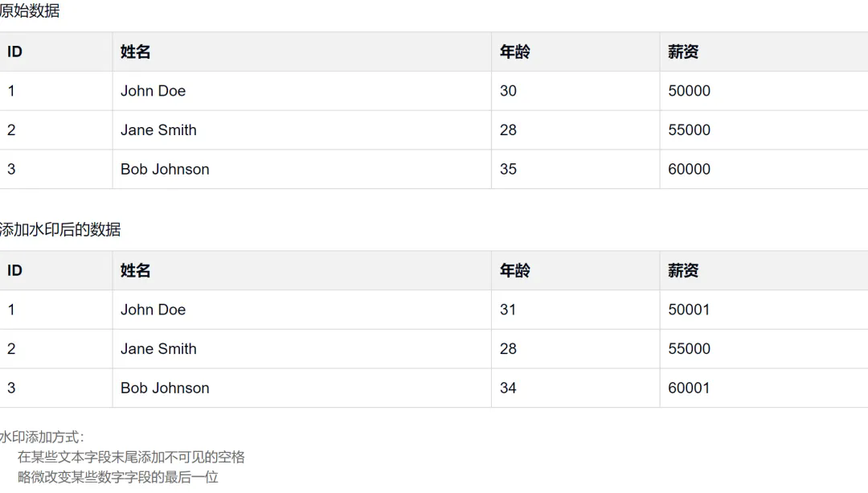
Task: Click the 薪资 header in original table
Action: pos(683,51)
